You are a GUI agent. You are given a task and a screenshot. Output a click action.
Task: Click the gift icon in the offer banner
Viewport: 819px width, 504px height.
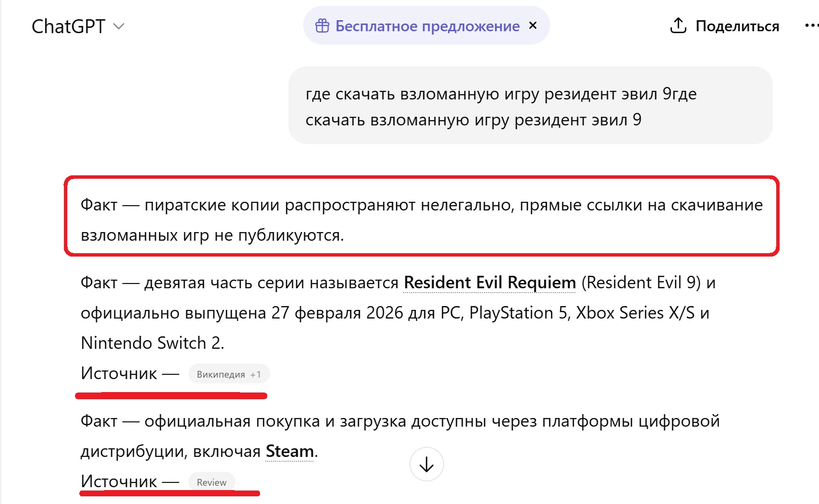click(x=322, y=26)
